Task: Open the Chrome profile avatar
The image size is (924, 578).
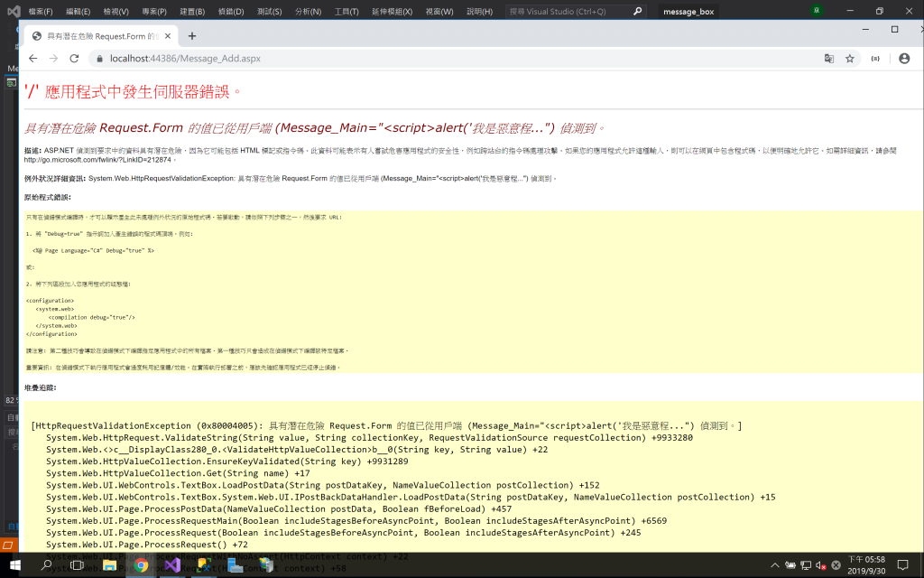Action: (x=904, y=59)
